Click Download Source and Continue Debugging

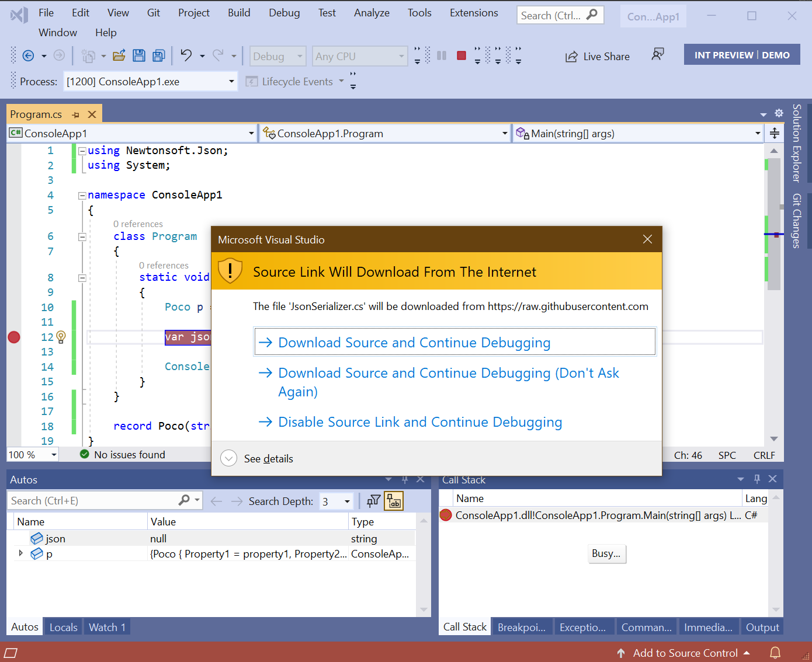(454, 342)
